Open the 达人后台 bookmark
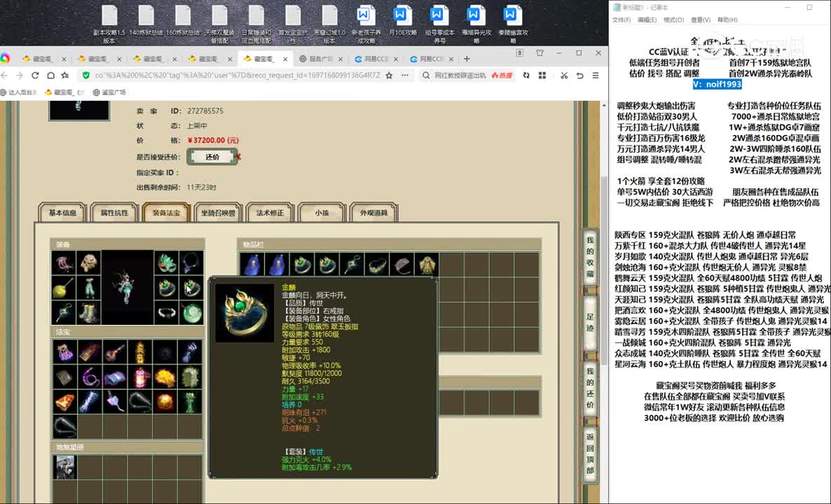831x504 pixels. point(18,92)
